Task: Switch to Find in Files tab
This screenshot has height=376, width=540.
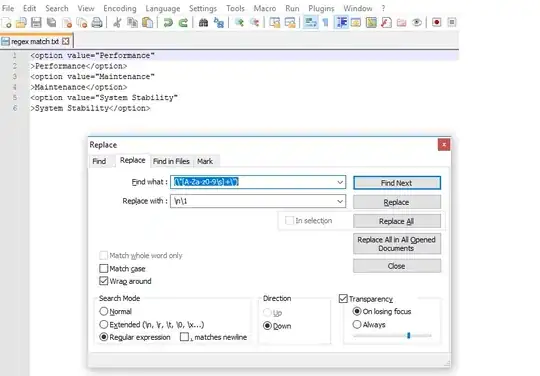Action: tap(171, 161)
